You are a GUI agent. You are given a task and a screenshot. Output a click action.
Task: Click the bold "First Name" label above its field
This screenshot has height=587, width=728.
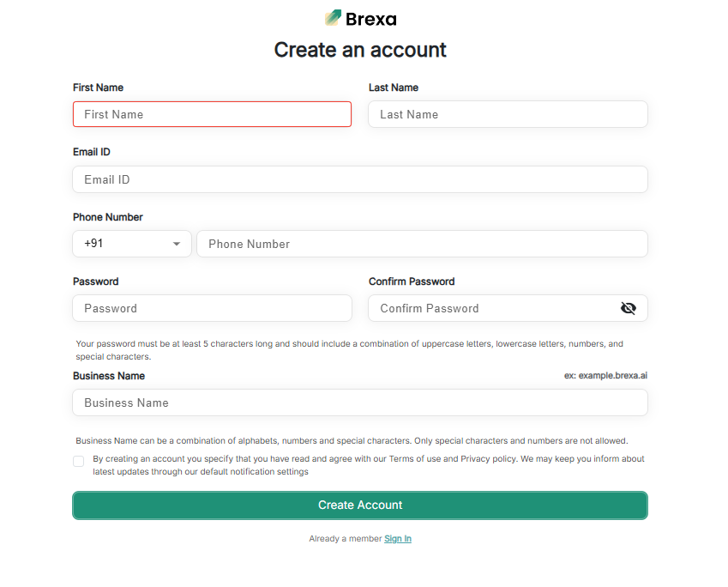[x=98, y=88]
